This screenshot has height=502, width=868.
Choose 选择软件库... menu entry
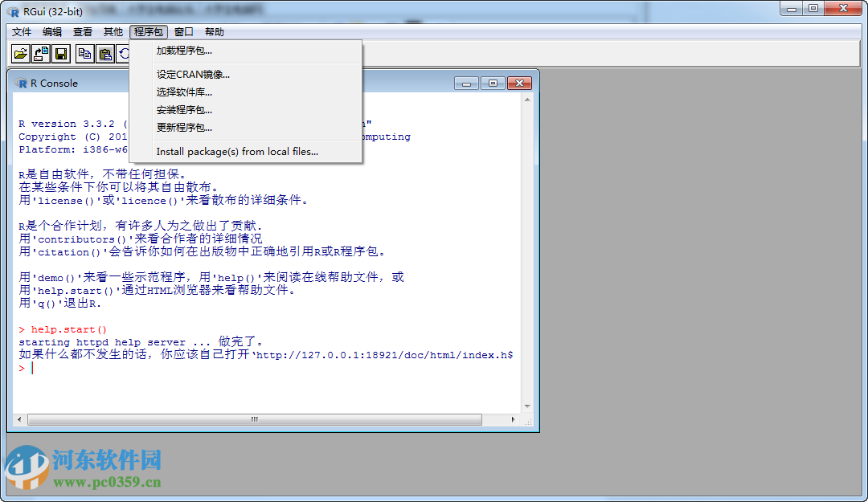(x=246, y=92)
